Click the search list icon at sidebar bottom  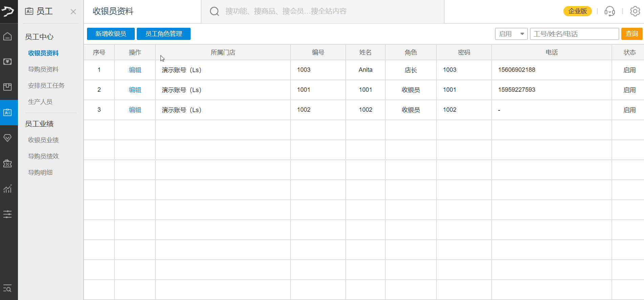(x=7, y=288)
